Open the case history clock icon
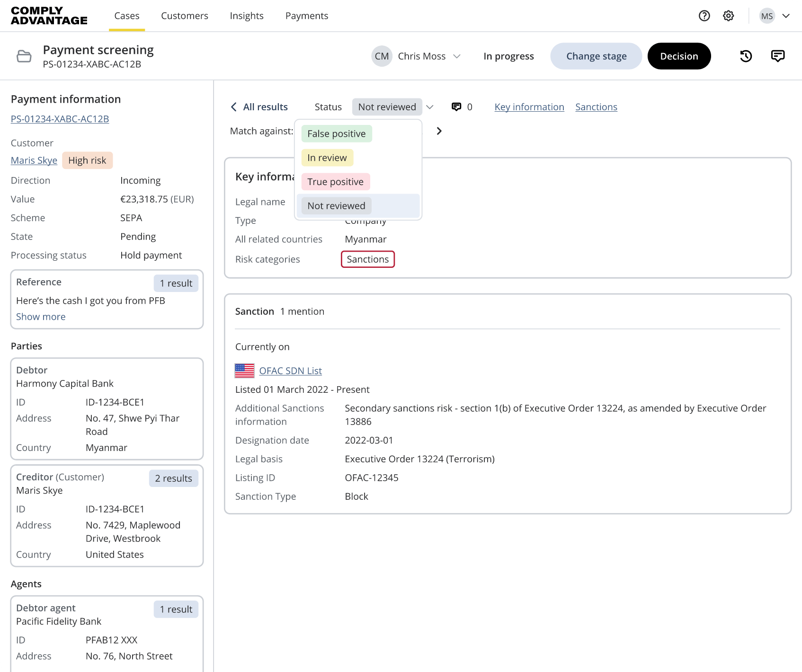This screenshot has height=672, width=802. (x=746, y=56)
